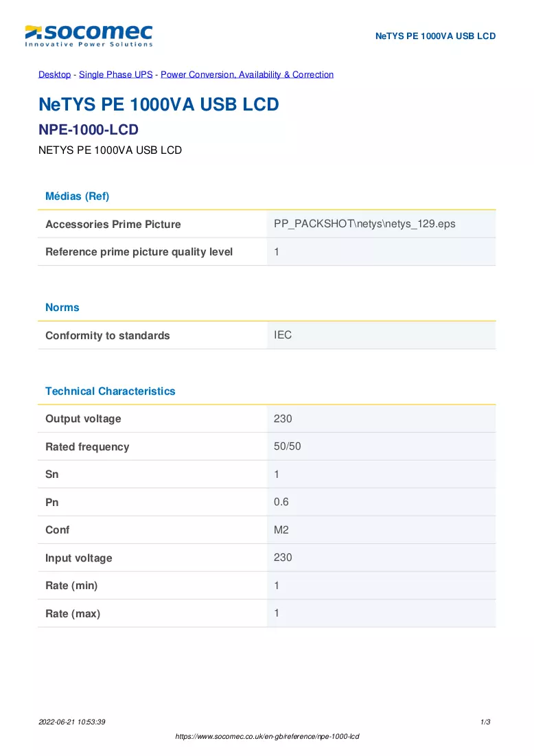
Task: Click the Output voltage row label
Action: pos(83,419)
